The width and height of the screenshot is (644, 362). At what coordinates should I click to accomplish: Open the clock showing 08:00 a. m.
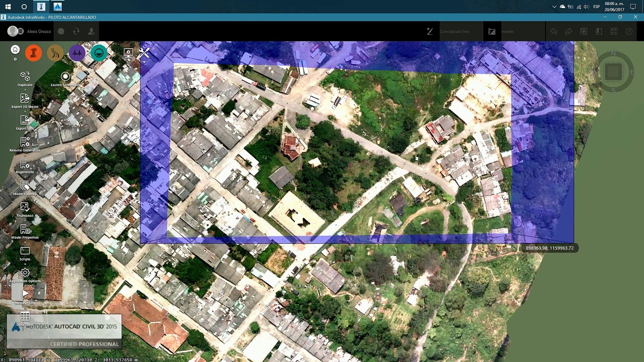(614, 7)
